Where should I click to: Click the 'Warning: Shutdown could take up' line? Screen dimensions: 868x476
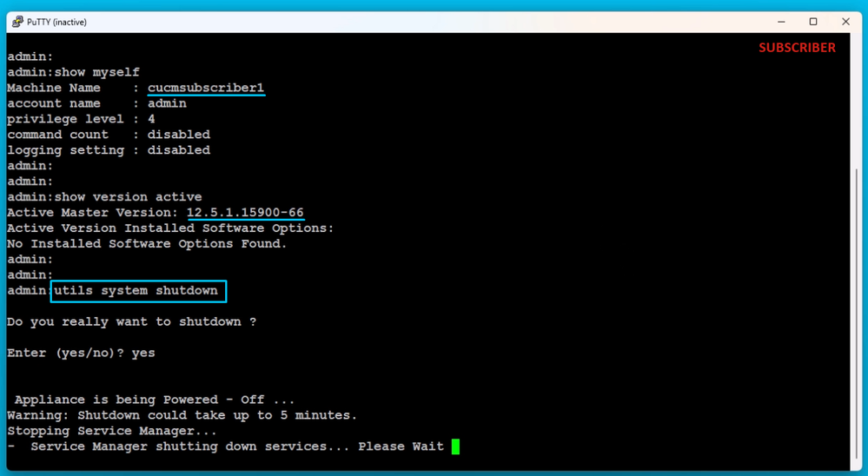tap(182, 415)
